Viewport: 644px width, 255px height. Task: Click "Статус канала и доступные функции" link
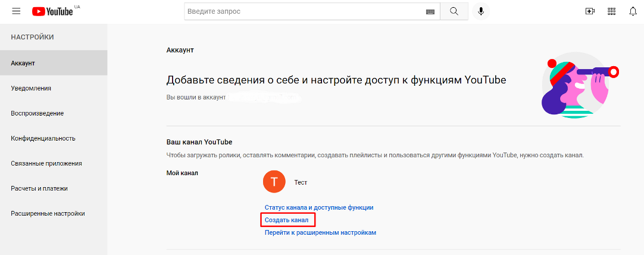[x=319, y=208]
